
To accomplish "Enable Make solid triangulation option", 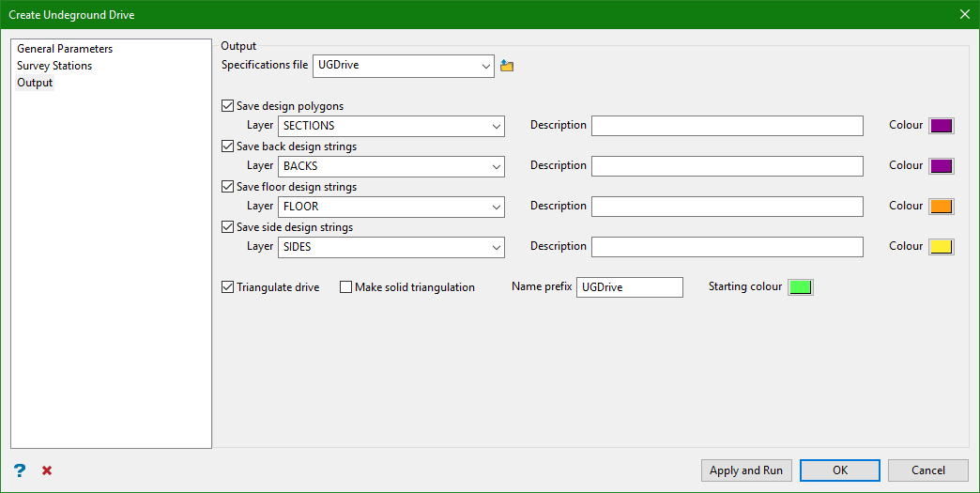I will 345,287.
